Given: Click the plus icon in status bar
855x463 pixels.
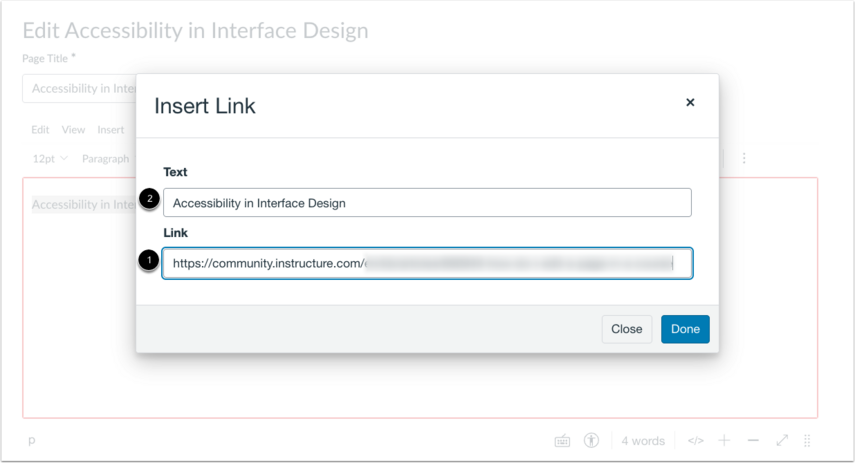Looking at the screenshot, I should (x=724, y=441).
